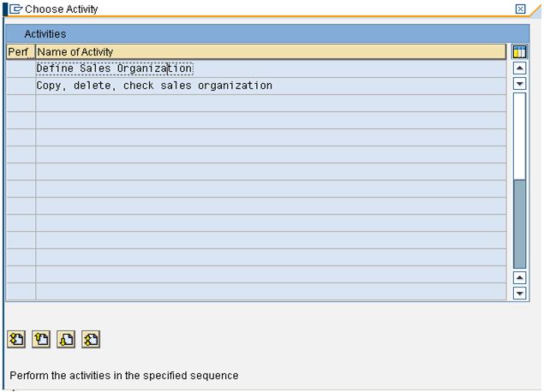Select row marker for Define Sales Organization
The image size is (544, 392).
(x=21, y=68)
